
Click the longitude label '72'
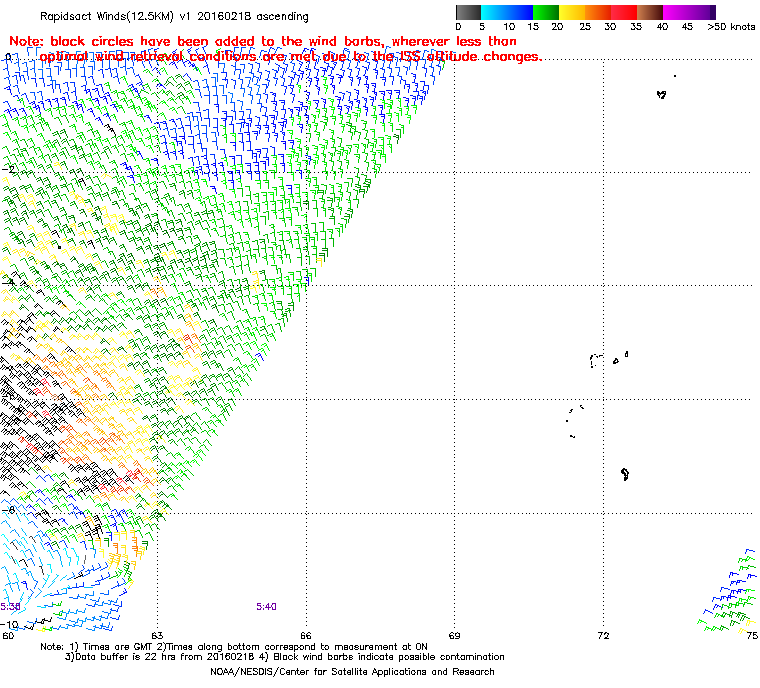(x=603, y=636)
